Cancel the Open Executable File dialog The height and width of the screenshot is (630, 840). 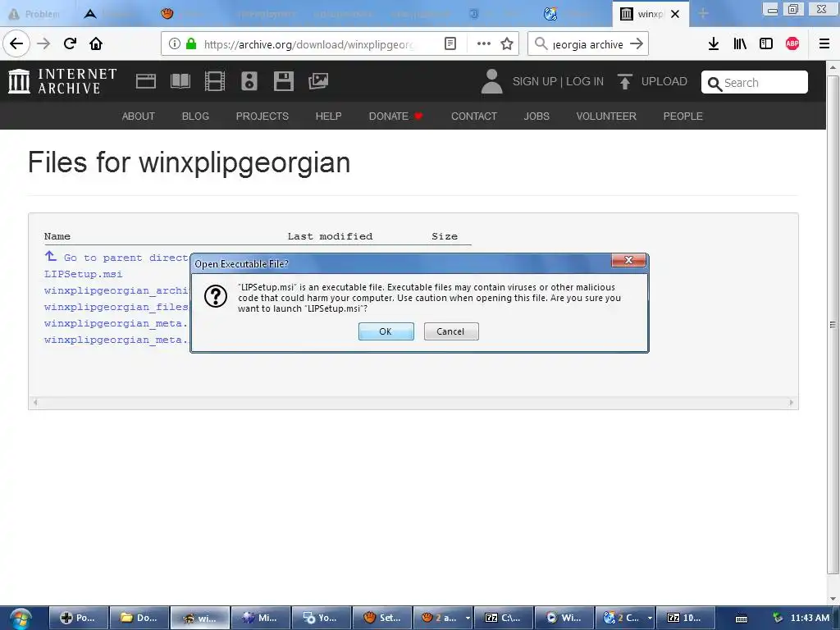[451, 331]
